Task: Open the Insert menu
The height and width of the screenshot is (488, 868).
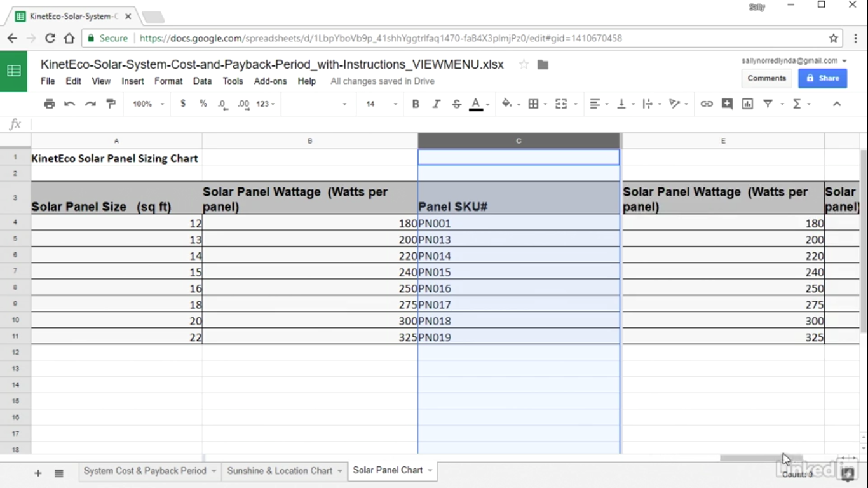Action: coord(133,81)
